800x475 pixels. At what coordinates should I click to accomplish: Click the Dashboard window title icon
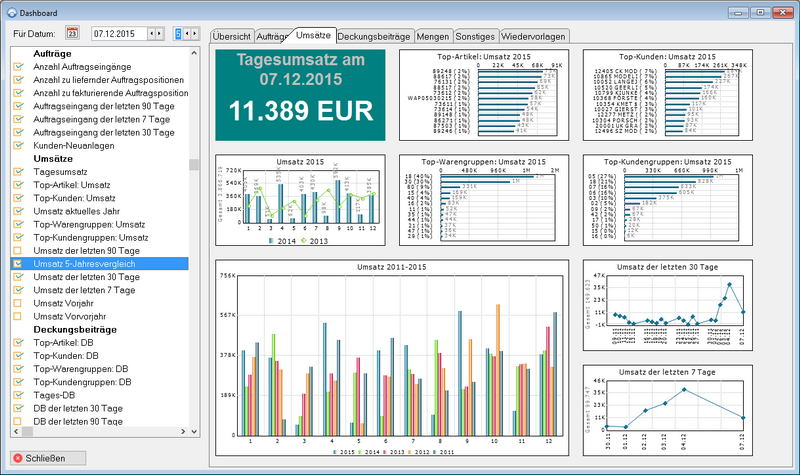click(10, 10)
